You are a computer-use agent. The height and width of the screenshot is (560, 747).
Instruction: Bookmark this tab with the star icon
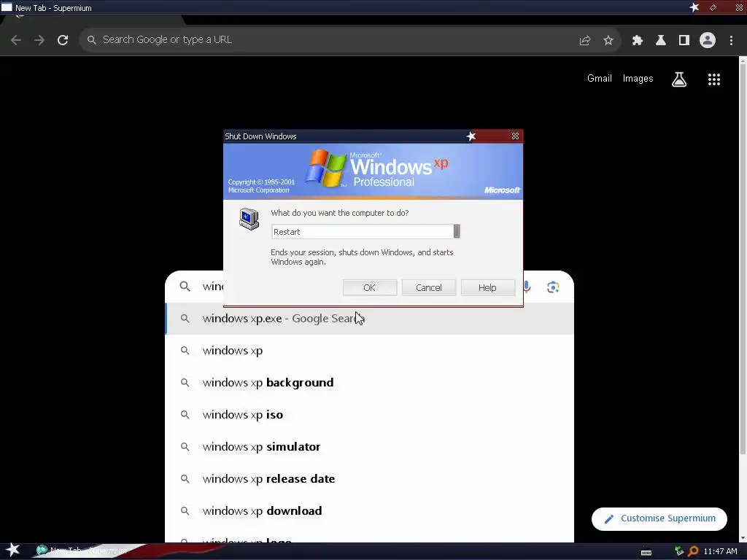[x=608, y=41]
